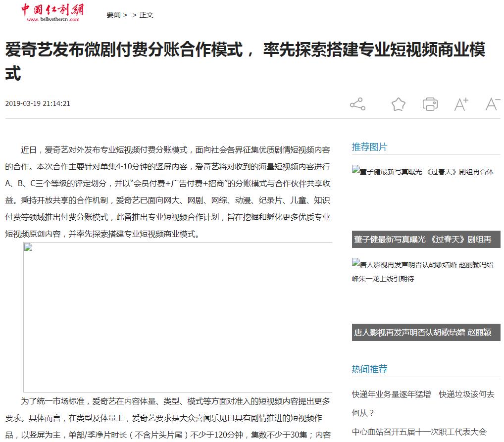This screenshot has width=504, height=442.
Task: Open the 要闻 breadcrumb link
Action: coord(113,15)
